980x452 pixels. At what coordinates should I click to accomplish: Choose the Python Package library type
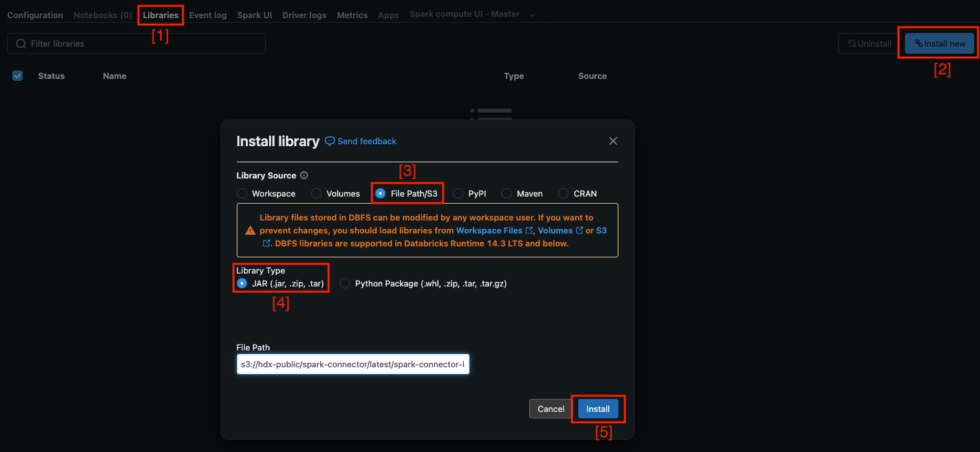(x=345, y=283)
